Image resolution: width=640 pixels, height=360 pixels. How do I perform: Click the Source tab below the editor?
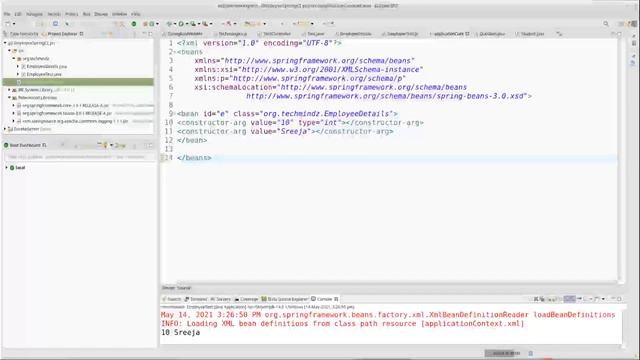[184, 288]
